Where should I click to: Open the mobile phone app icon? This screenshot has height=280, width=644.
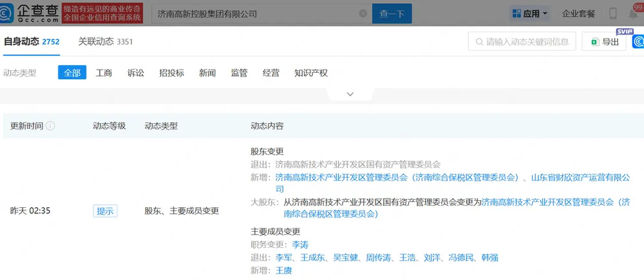612,14
